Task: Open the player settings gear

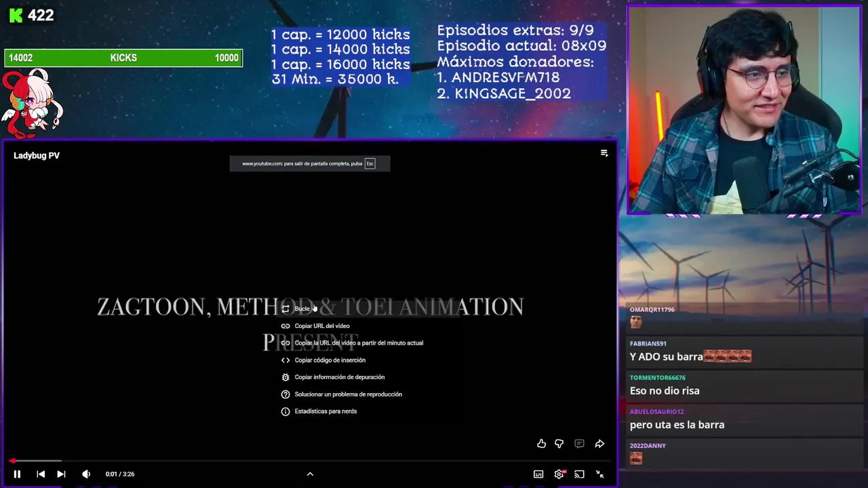Action: click(x=559, y=474)
